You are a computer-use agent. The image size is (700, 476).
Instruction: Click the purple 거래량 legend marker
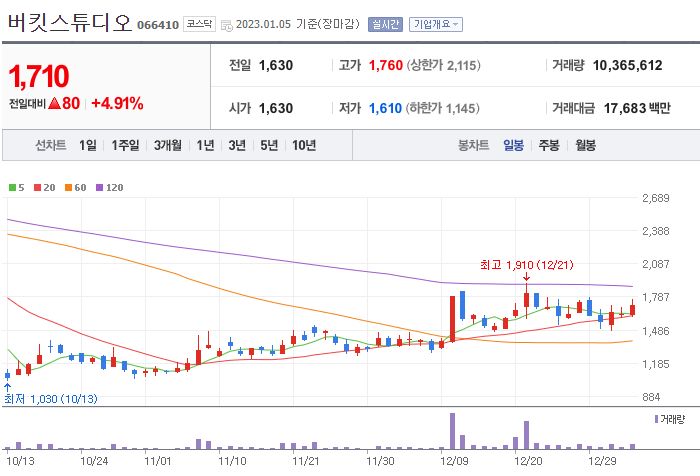656,419
